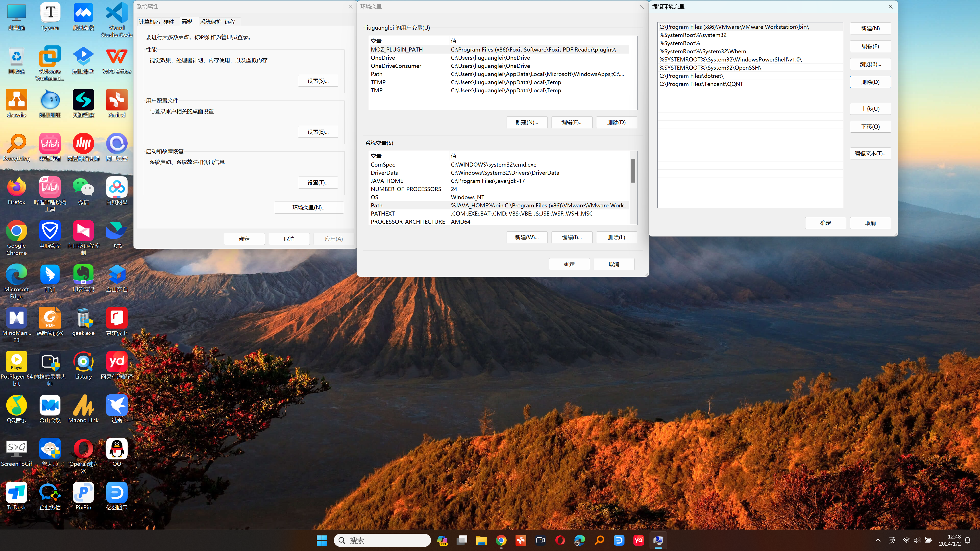The height and width of the screenshot is (551, 980).
Task: Click the taskbar 搜索 search box
Action: click(x=382, y=540)
